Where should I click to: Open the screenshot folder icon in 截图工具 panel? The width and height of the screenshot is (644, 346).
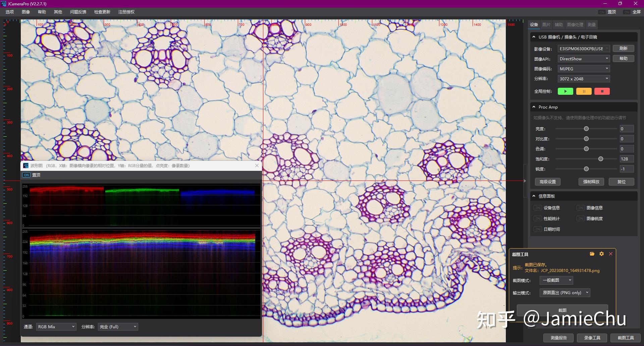coord(592,254)
